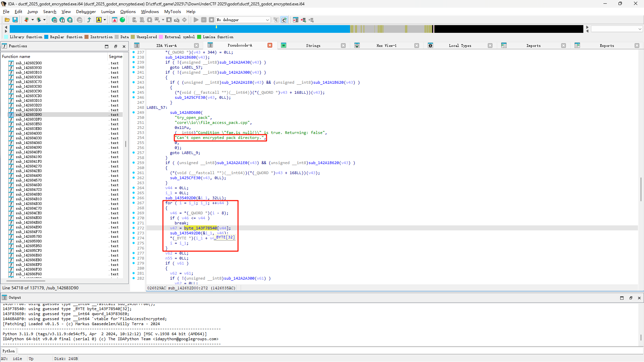Image resolution: width=644 pixels, height=362 pixels.
Task: Expand dropdown arrow next to yellow A icon
Action: (x=105, y=20)
